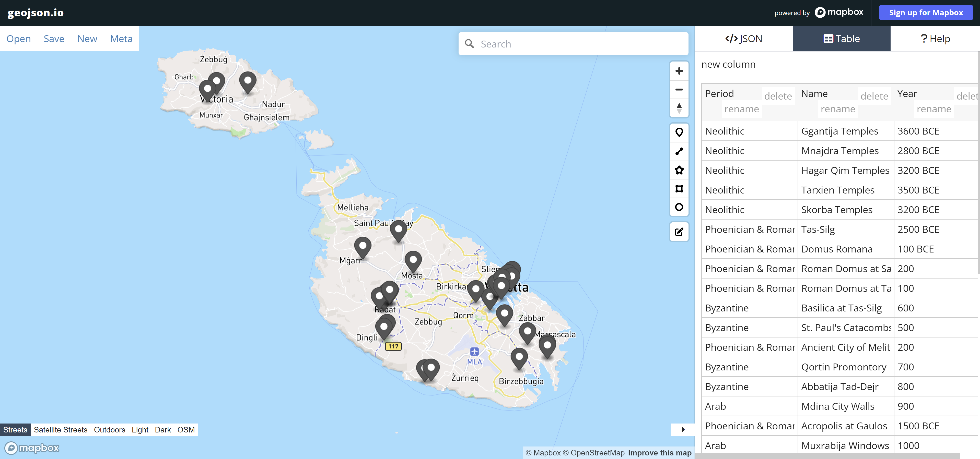Select the draw polygon tool
Viewport: 980px width, 459px height.
(679, 170)
